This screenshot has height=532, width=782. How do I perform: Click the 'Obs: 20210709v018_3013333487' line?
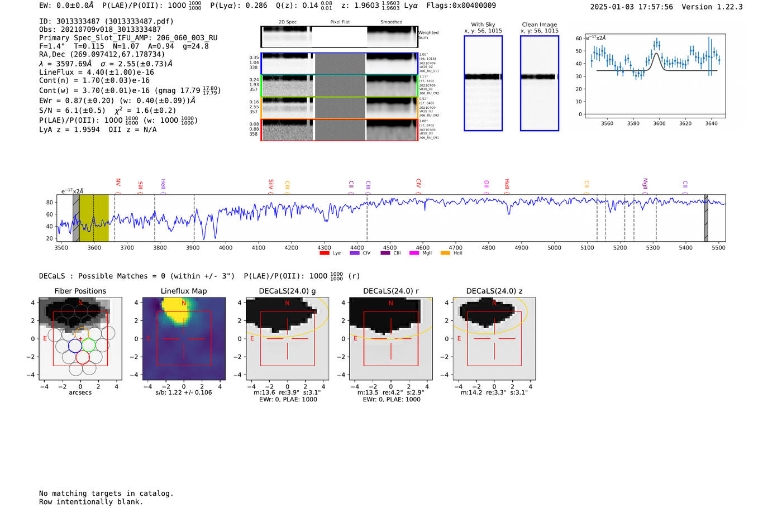(x=100, y=30)
